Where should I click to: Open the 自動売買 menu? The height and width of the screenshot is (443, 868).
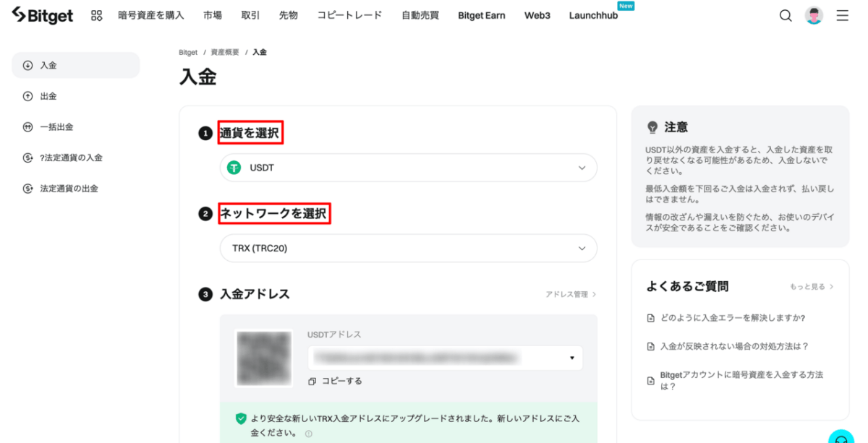pyautogui.click(x=420, y=15)
